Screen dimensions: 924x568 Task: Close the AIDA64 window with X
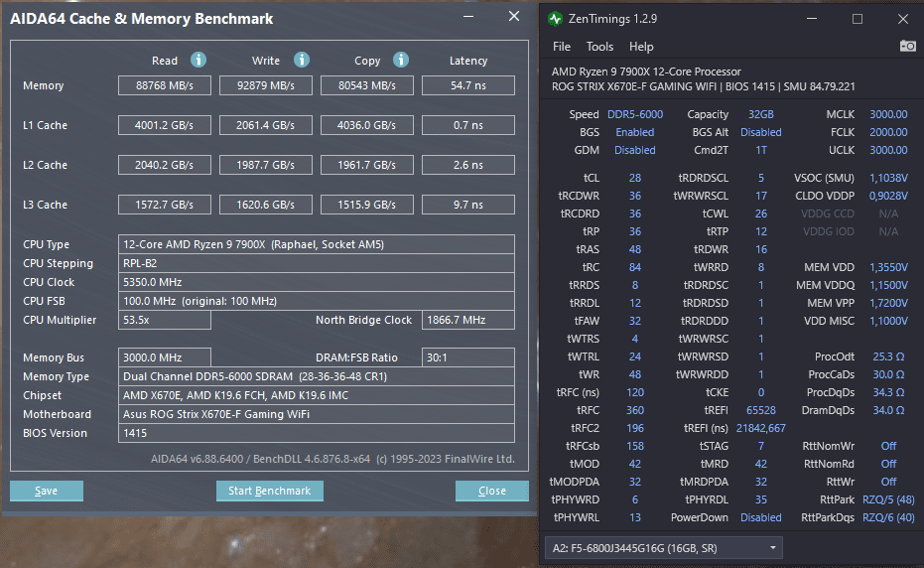click(x=514, y=17)
